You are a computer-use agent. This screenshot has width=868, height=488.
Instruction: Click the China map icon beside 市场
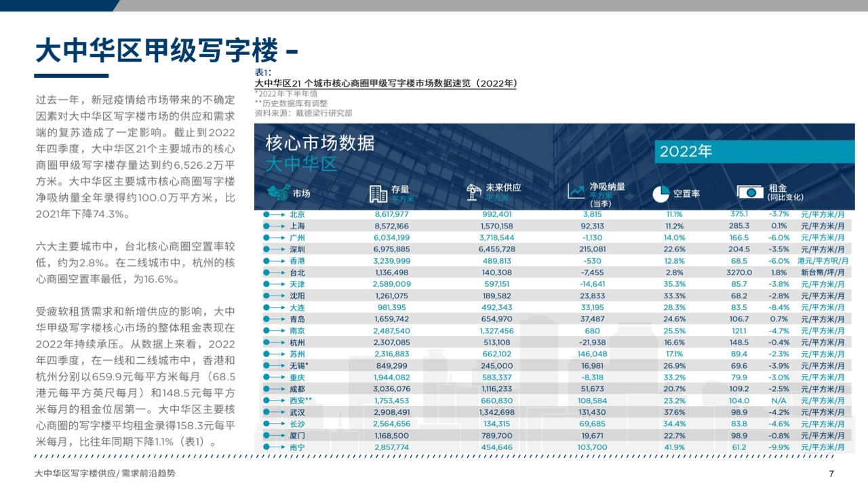pos(278,193)
